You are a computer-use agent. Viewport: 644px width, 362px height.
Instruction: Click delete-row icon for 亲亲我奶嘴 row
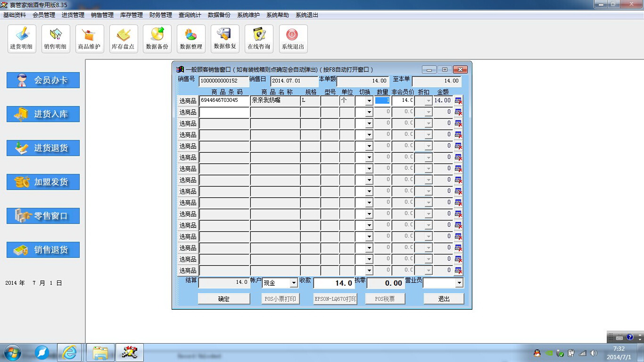click(458, 100)
